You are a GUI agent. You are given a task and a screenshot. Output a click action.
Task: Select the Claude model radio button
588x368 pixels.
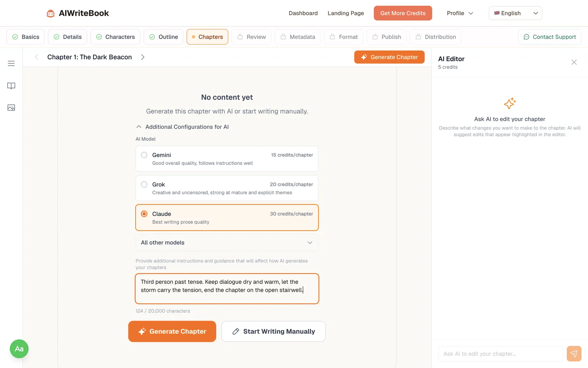click(144, 214)
